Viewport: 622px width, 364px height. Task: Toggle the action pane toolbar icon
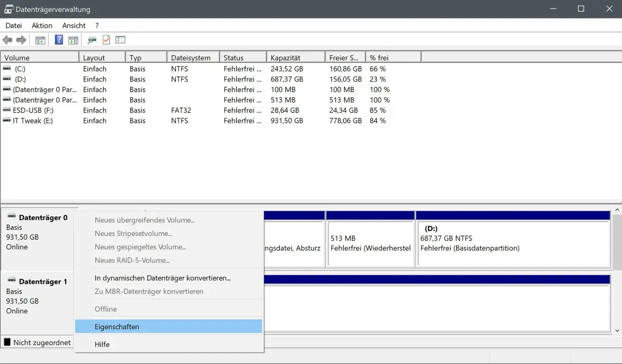73,40
